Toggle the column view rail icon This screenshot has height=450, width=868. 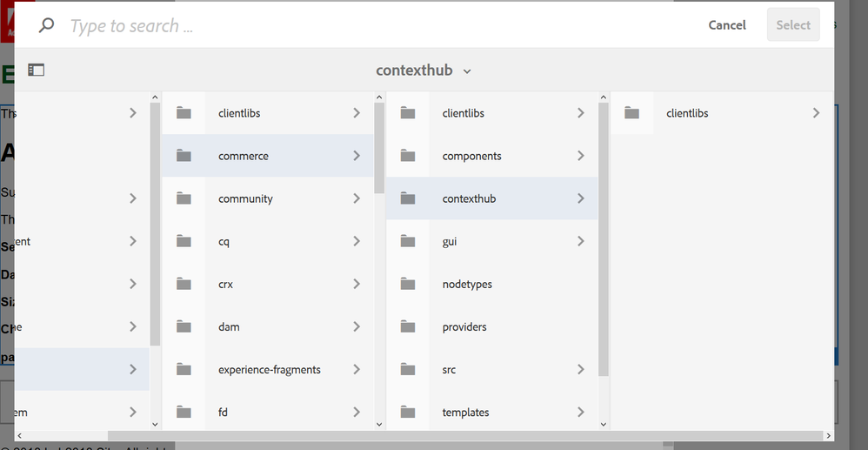[36, 71]
